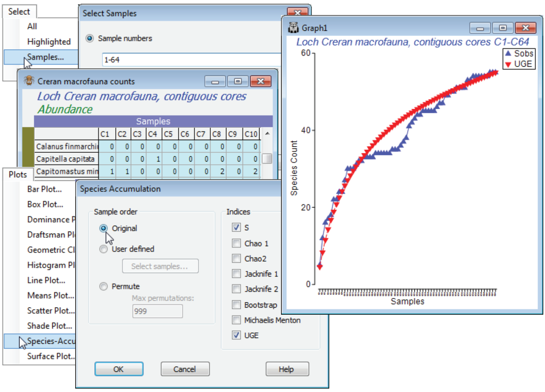Image resolution: width=545 pixels, height=392 pixels.
Task: Select the Capitella capitata row label
Action: (67, 159)
